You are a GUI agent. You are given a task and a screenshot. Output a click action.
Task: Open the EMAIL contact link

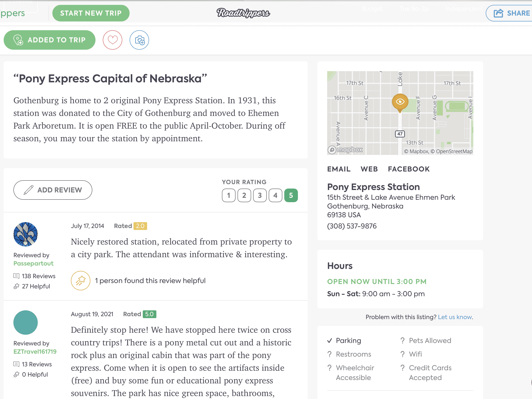click(x=339, y=169)
